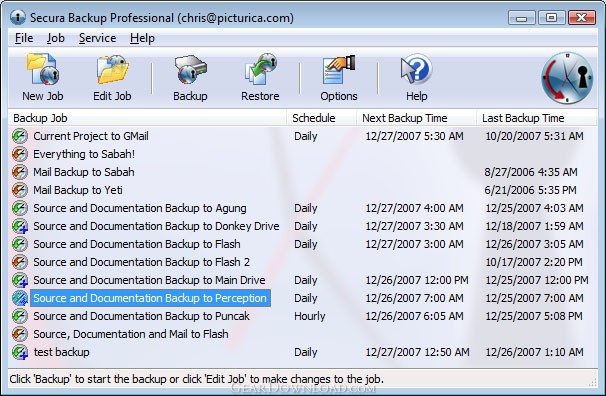Open the Service menu
This screenshot has width=606, height=396.
97,38
